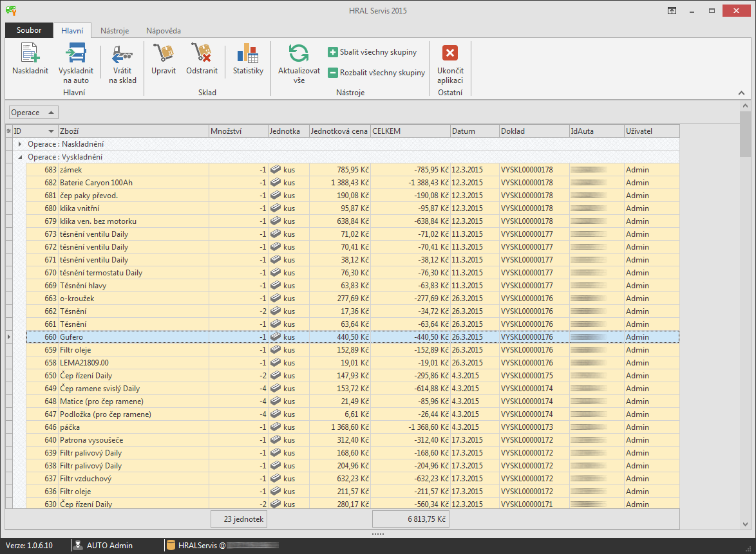Click the Odstranit delete icon
756x554 pixels.
(x=202, y=53)
